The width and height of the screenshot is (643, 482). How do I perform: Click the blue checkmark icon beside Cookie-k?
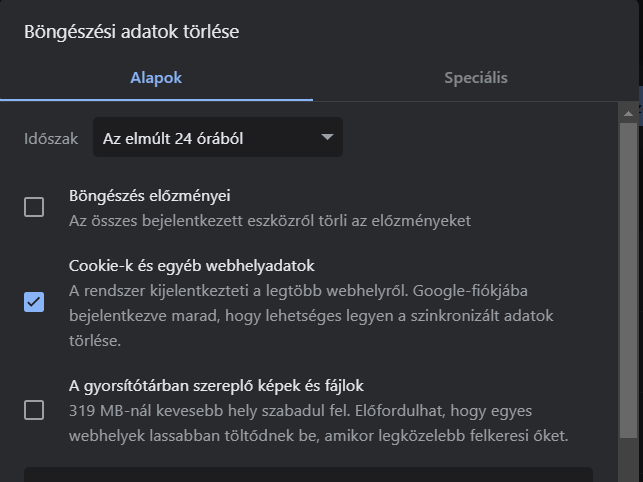pyautogui.click(x=34, y=302)
